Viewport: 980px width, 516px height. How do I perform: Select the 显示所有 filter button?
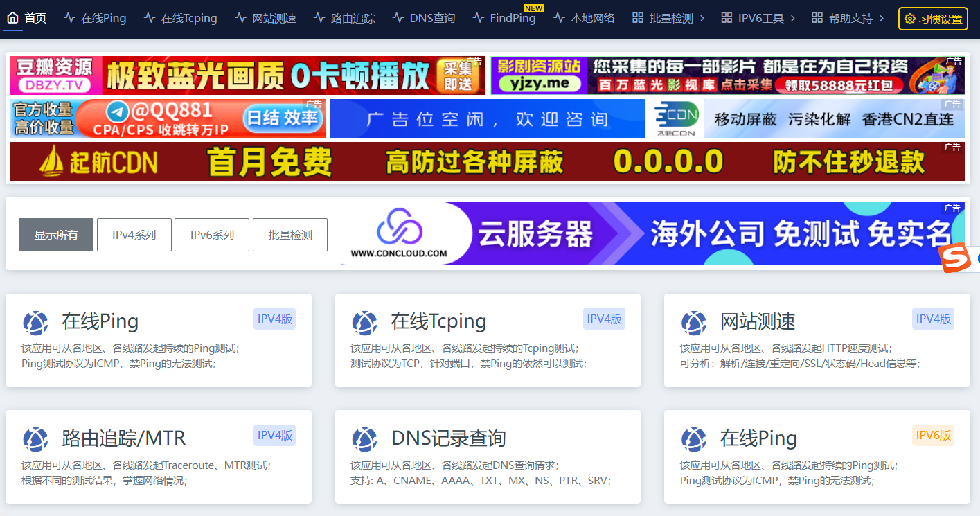(x=56, y=235)
